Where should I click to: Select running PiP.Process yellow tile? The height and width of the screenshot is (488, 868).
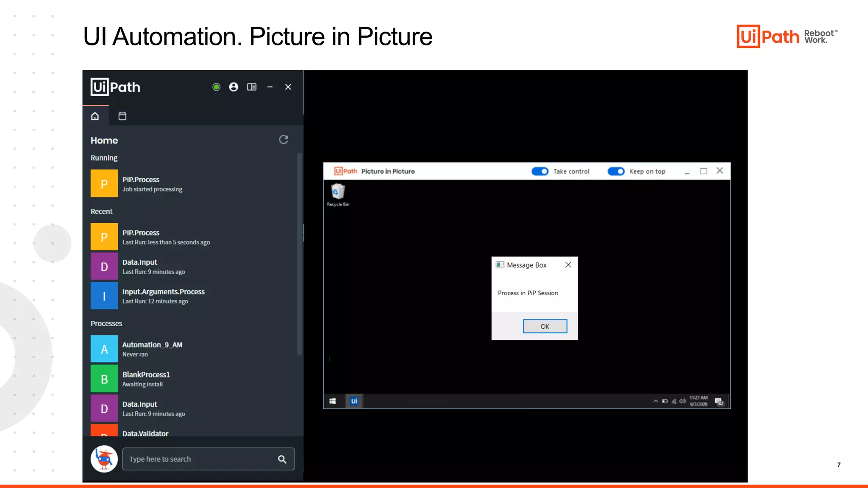point(104,183)
